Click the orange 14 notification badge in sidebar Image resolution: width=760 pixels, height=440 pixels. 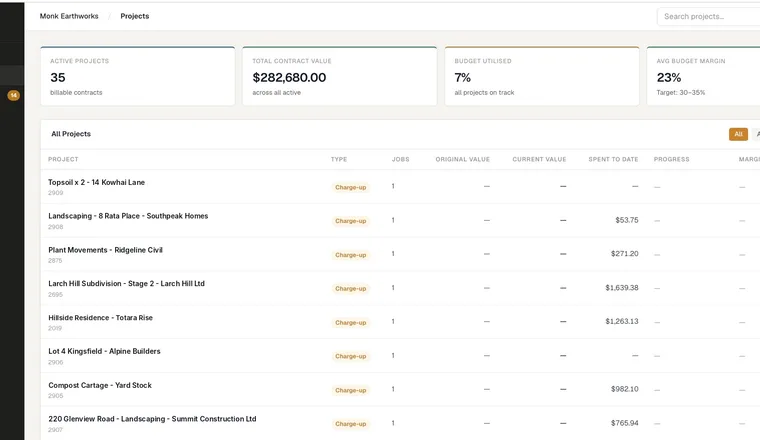[x=14, y=95]
